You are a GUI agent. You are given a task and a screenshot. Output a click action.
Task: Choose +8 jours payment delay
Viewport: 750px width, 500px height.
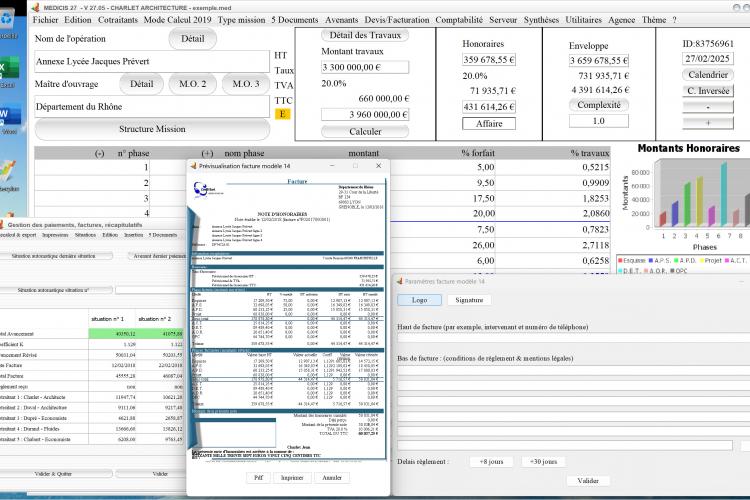[x=491, y=462]
